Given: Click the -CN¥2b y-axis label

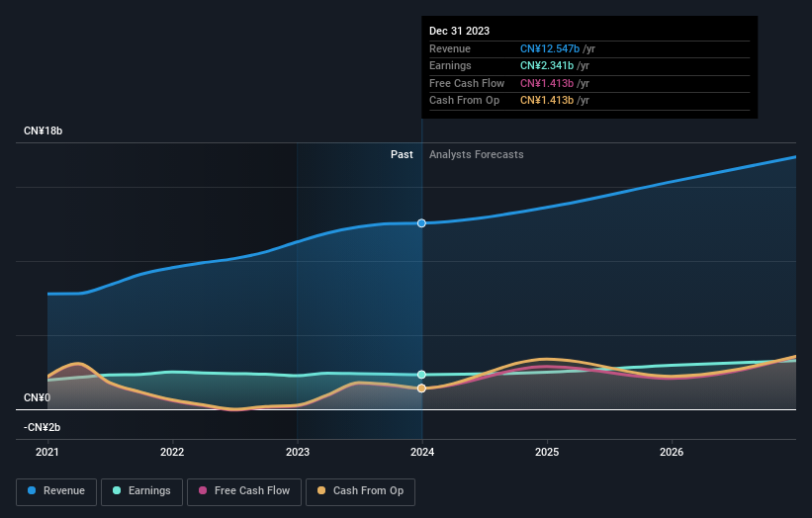Looking at the screenshot, I should click(42, 427).
